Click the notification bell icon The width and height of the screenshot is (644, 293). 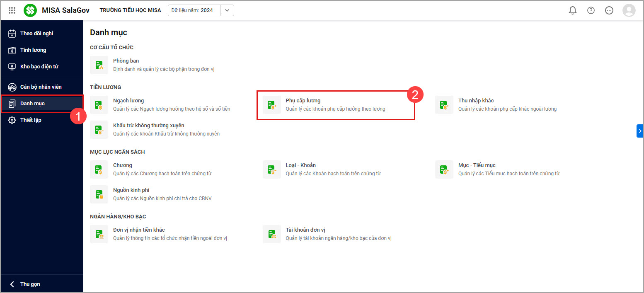(572, 10)
